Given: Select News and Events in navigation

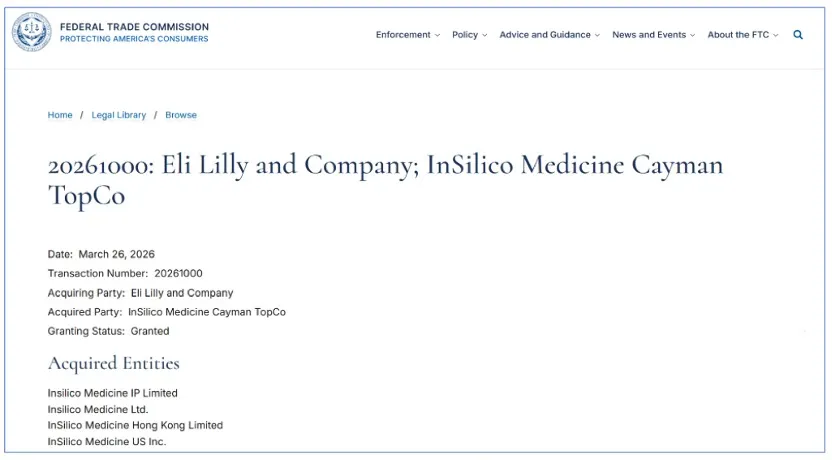Looking at the screenshot, I should click(x=649, y=35).
